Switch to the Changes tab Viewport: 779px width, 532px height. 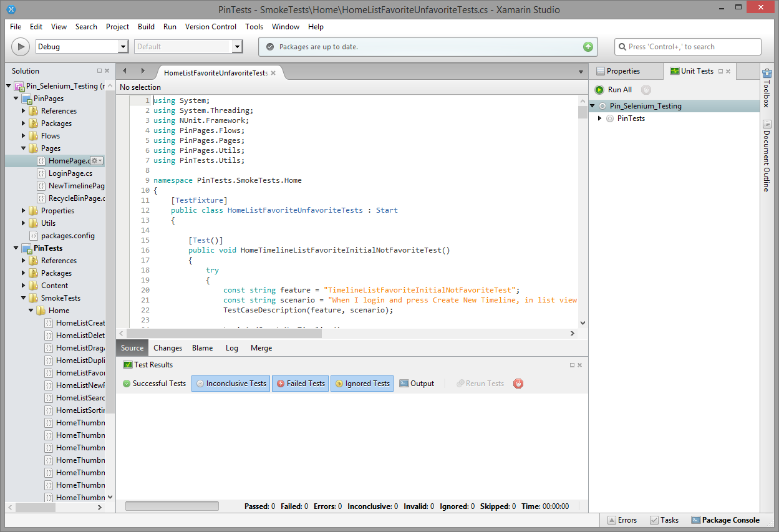(x=168, y=348)
